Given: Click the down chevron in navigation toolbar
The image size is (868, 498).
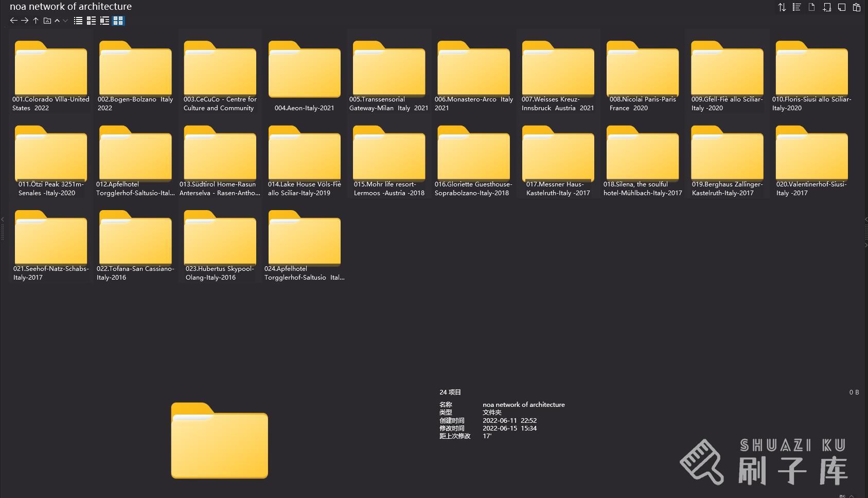Looking at the screenshot, I should 65,21.
